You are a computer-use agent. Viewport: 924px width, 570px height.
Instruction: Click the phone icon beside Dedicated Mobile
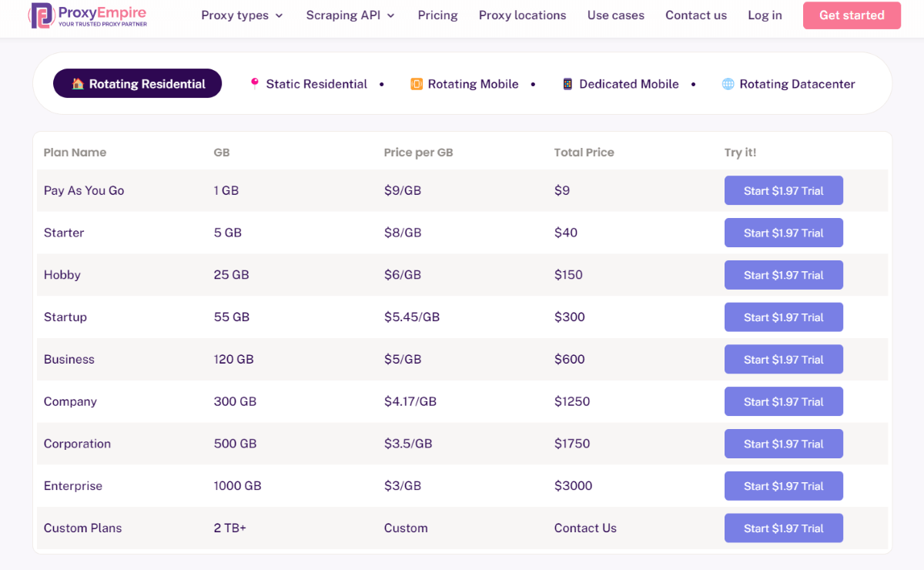tap(567, 84)
